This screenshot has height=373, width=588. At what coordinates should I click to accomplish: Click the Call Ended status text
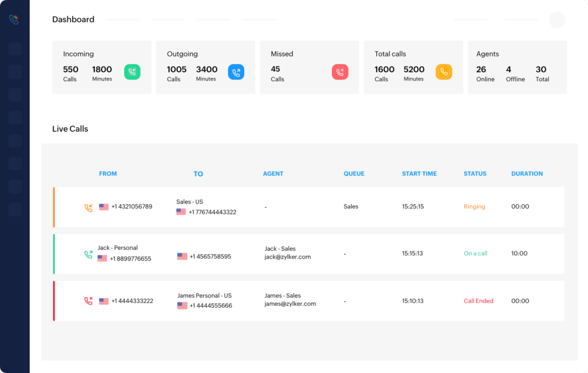478,301
